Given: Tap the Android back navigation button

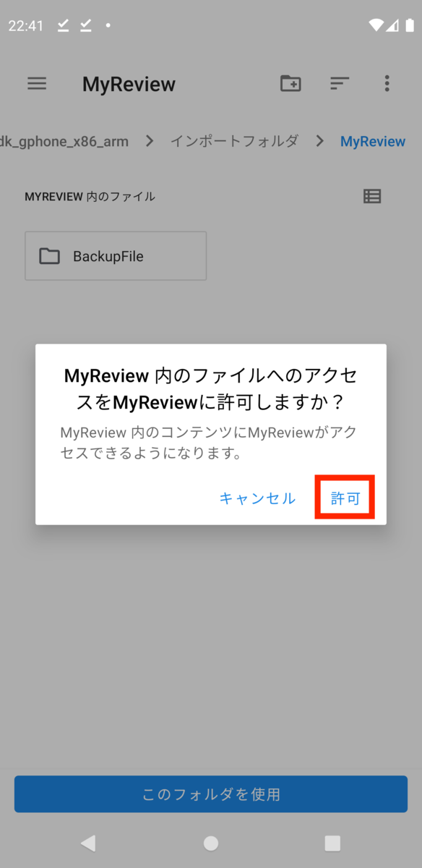Looking at the screenshot, I should click(x=88, y=843).
